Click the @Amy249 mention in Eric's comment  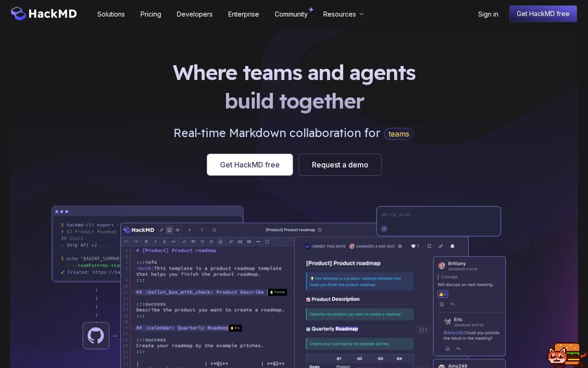click(453, 333)
